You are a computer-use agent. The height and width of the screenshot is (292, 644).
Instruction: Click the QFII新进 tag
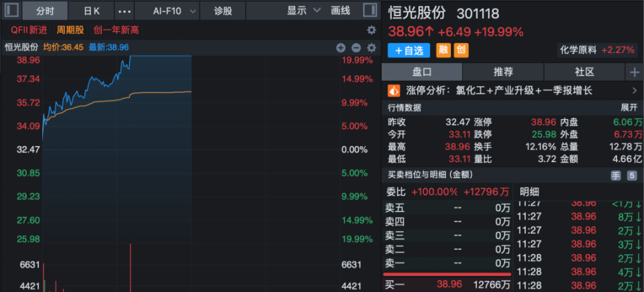pos(29,30)
